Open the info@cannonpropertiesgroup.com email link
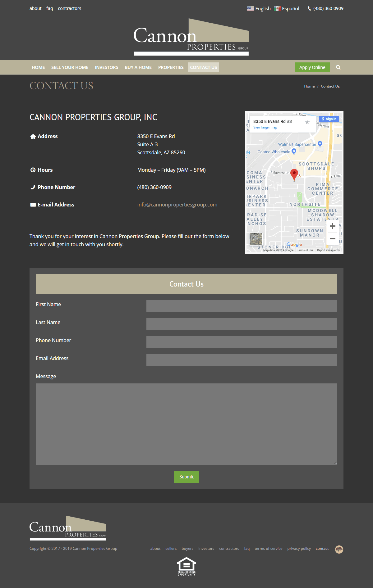Viewport: 373px width, 588px height. tap(177, 205)
